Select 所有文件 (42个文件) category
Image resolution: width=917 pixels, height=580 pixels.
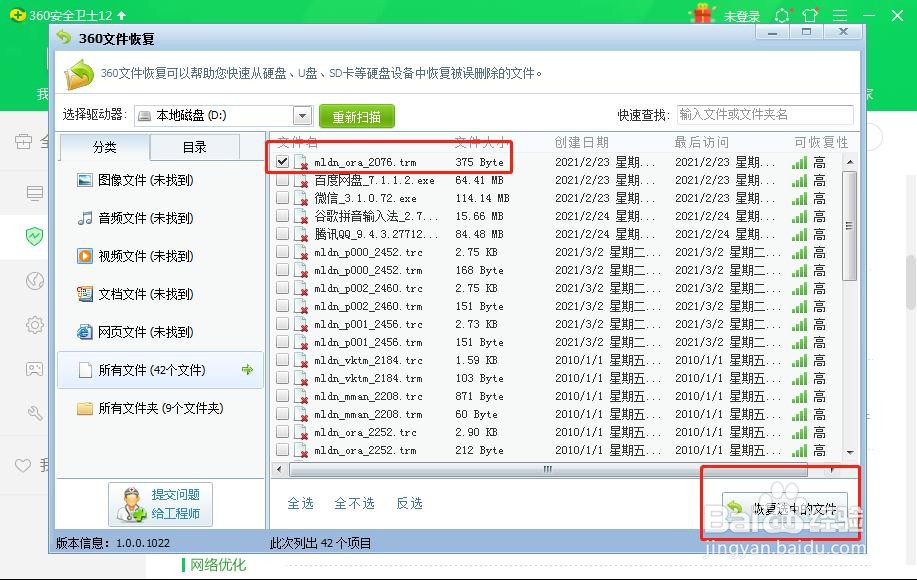click(x=160, y=370)
